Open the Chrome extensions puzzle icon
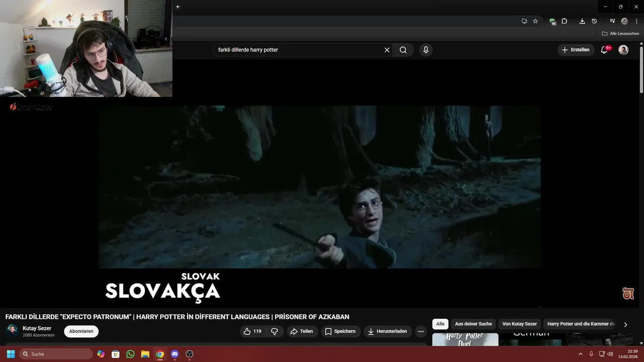Screen dimensions: 644x362 565,21
